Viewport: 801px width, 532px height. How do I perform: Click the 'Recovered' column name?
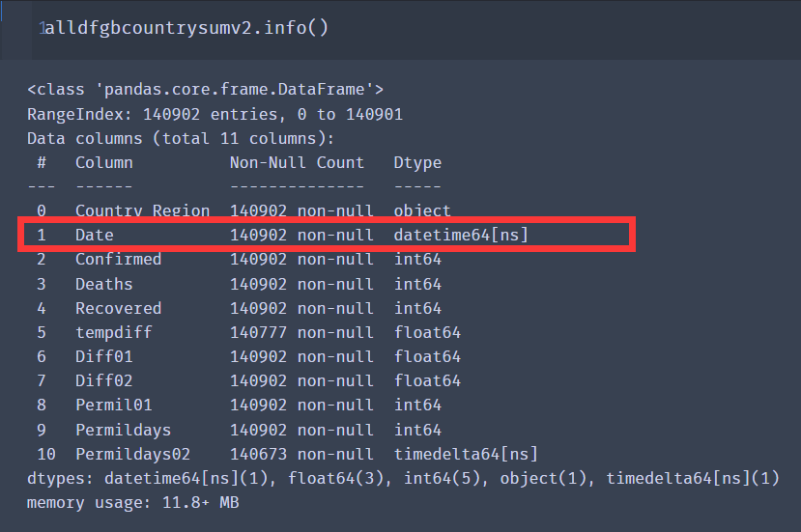click(118, 308)
